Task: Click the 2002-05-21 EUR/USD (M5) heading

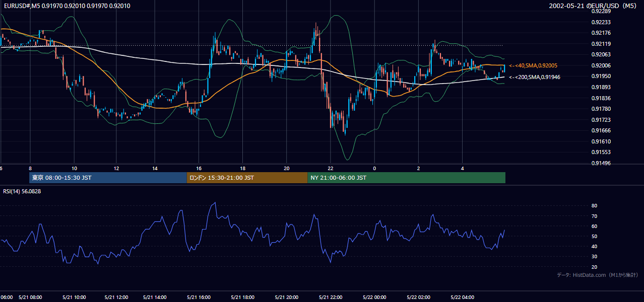Action: pyautogui.click(x=594, y=6)
